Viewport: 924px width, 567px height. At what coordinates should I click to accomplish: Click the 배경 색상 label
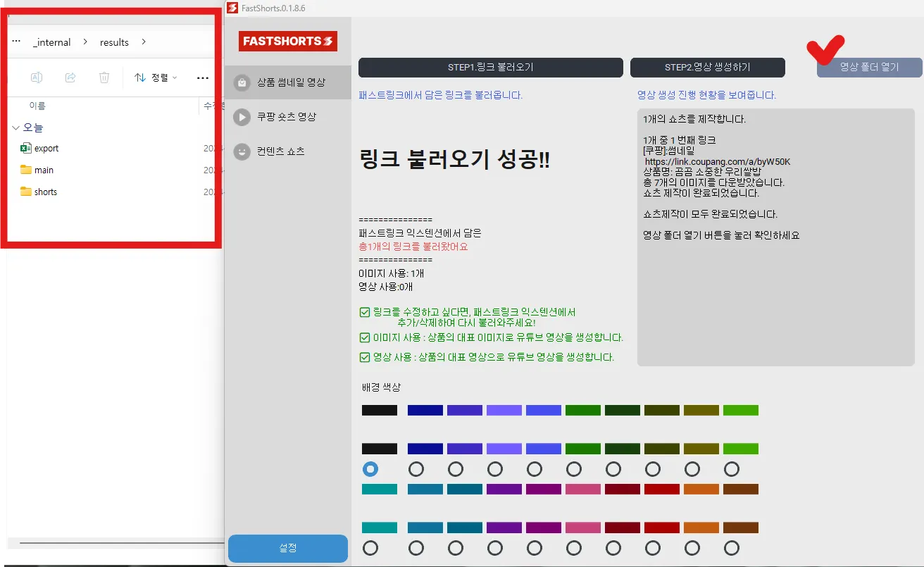381,387
